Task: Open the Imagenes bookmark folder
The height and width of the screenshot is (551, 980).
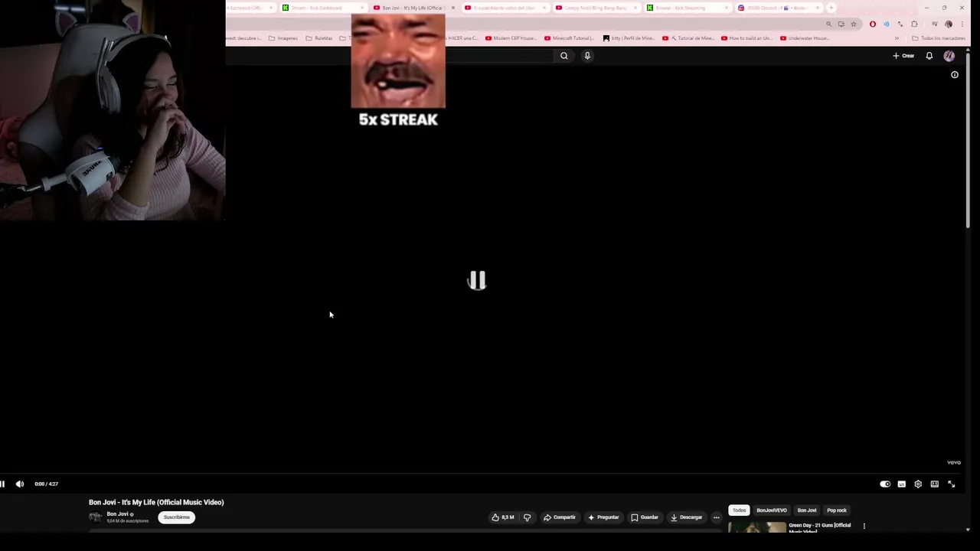Action: (x=283, y=38)
